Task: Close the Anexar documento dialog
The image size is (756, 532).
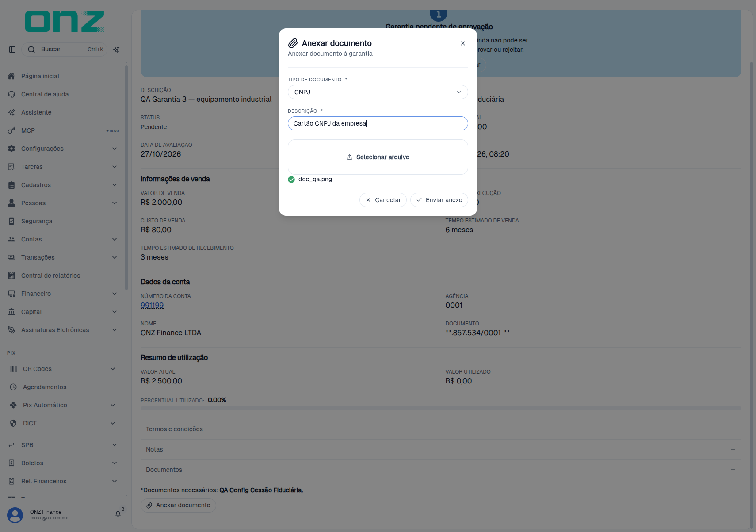Action: click(463, 43)
